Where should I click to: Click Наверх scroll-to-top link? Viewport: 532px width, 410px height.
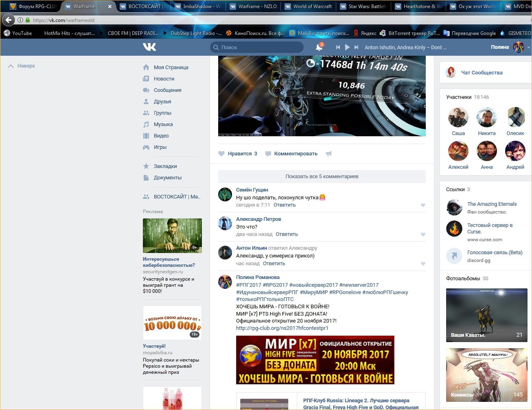[22, 66]
